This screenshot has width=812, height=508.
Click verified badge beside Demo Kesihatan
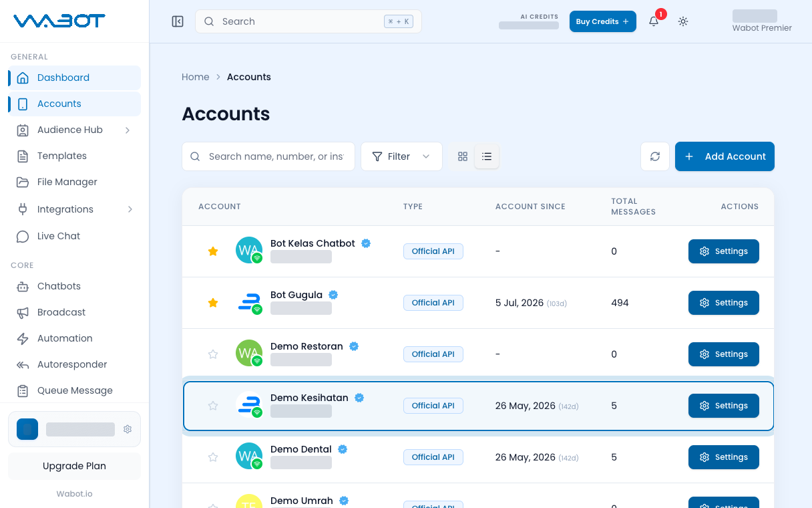coord(359,398)
